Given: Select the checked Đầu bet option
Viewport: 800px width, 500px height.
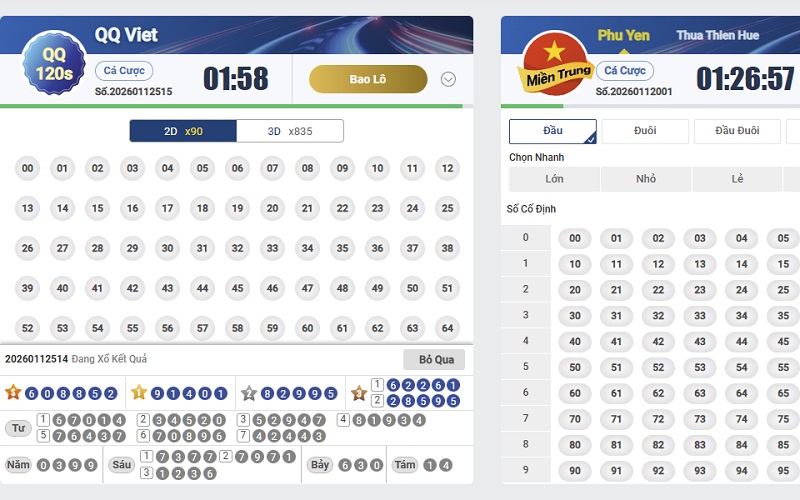Looking at the screenshot, I should (x=553, y=131).
